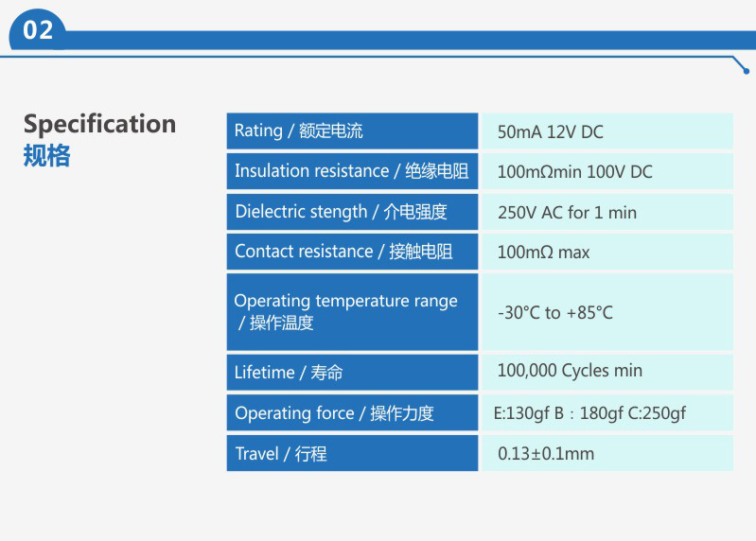Click the "Operating force / 操作力度" cell
This screenshot has width=756, height=541.
pos(352,413)
